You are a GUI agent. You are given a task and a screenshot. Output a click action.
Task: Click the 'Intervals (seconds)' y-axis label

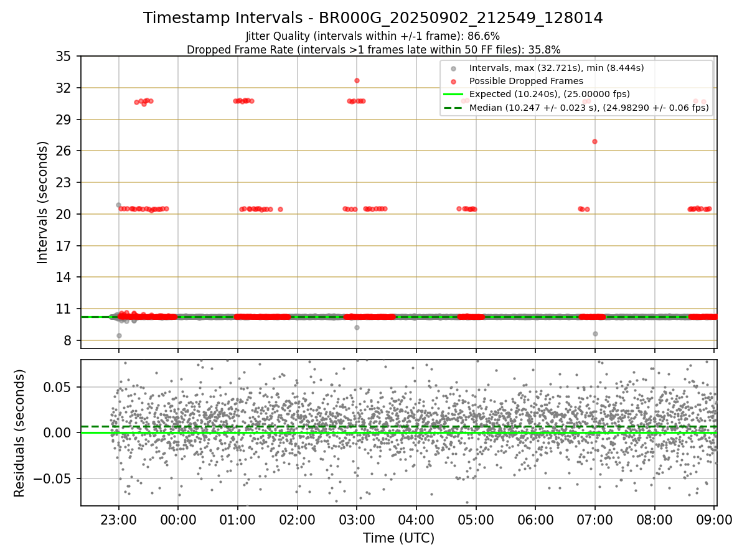(42, 202)
